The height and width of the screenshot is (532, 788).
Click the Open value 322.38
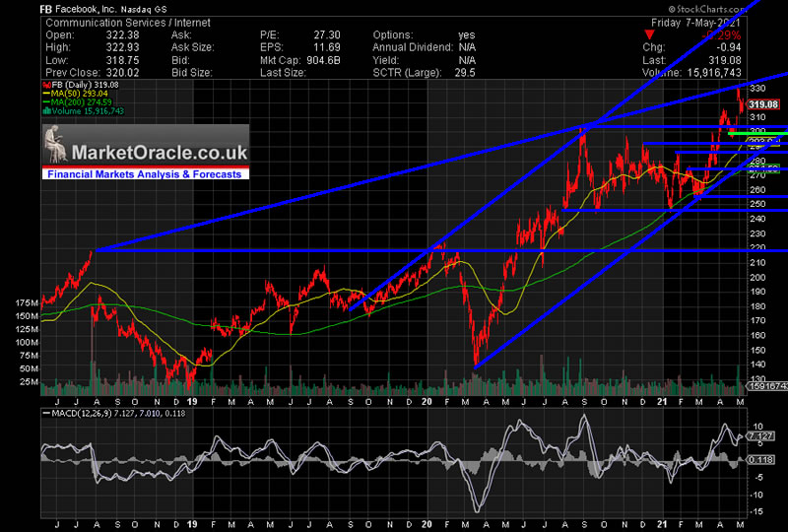click(x=122, y=35)
